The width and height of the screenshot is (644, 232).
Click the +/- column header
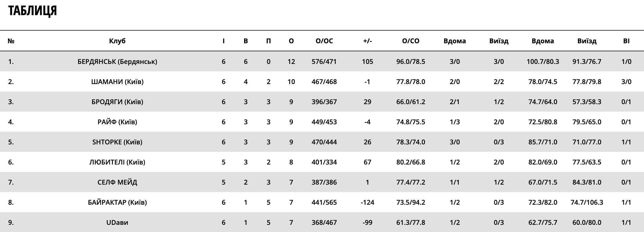367,41
